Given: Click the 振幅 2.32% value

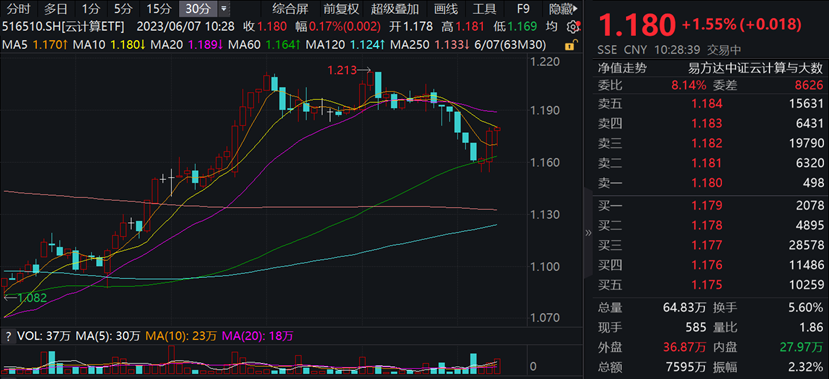Looking at the screenshot, I should click(806, 367).
